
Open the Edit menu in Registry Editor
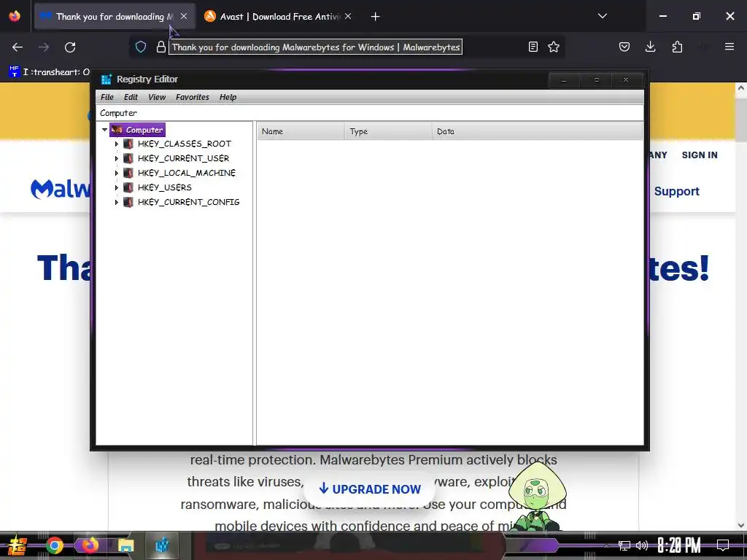(x=131, y=97)
